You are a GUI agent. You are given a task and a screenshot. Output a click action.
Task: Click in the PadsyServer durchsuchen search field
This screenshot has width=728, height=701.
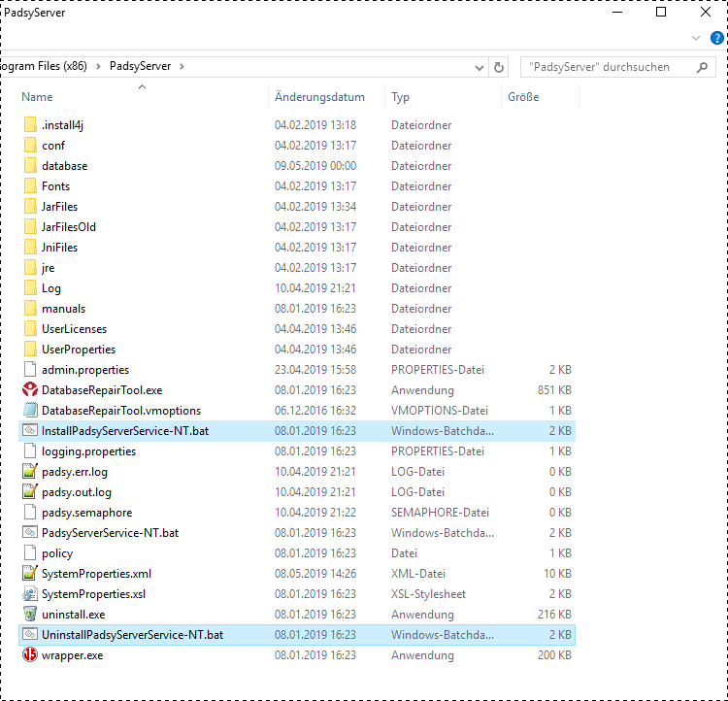click(x=607, y=67)
